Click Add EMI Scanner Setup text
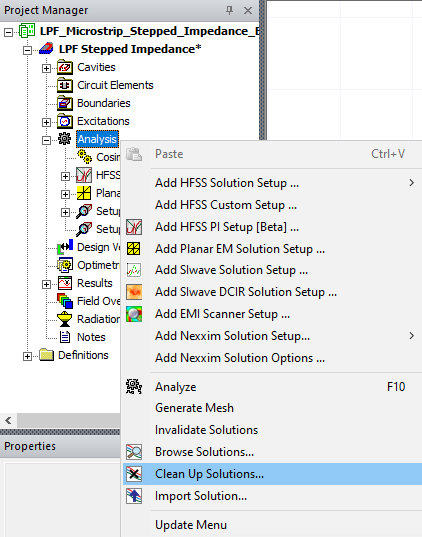The width and height of the screenshot is (422, 537). 222,314
